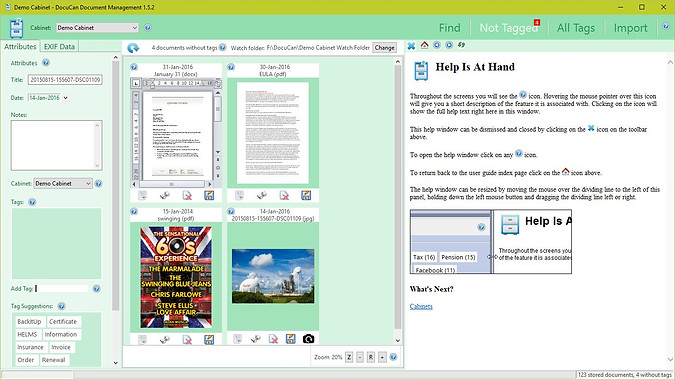Image resolution: width=675 pixels, height=380 pixels.
Task: Select the jpg landscape photo thumbnail
Action: (273, 276)
